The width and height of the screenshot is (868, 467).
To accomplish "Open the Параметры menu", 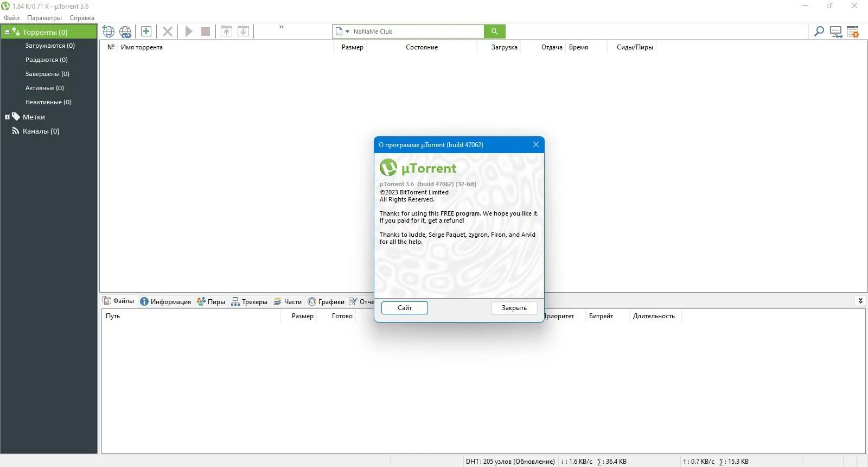I will [x=44, y=18].
